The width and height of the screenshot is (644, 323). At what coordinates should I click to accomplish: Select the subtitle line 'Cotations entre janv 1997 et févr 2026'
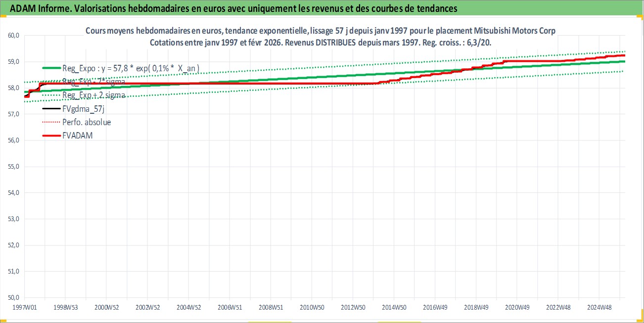click(321, 43)
